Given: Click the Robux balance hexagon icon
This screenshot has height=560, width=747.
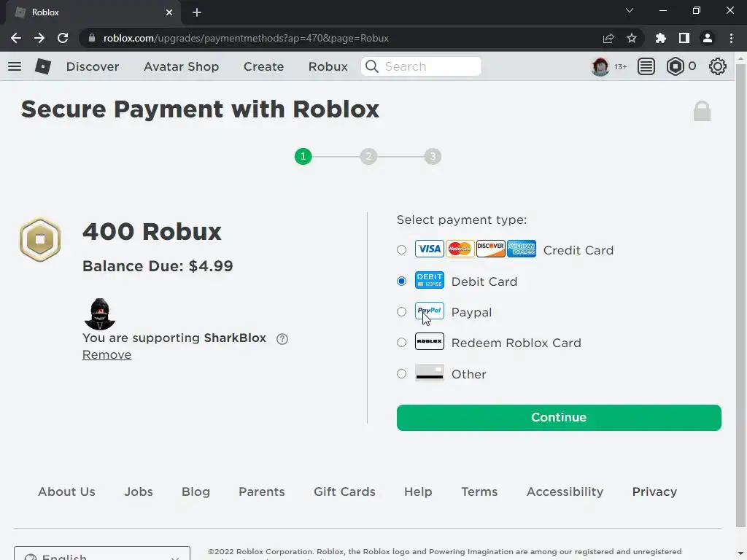Looking at the screenshot, I should tap(675, 66).
